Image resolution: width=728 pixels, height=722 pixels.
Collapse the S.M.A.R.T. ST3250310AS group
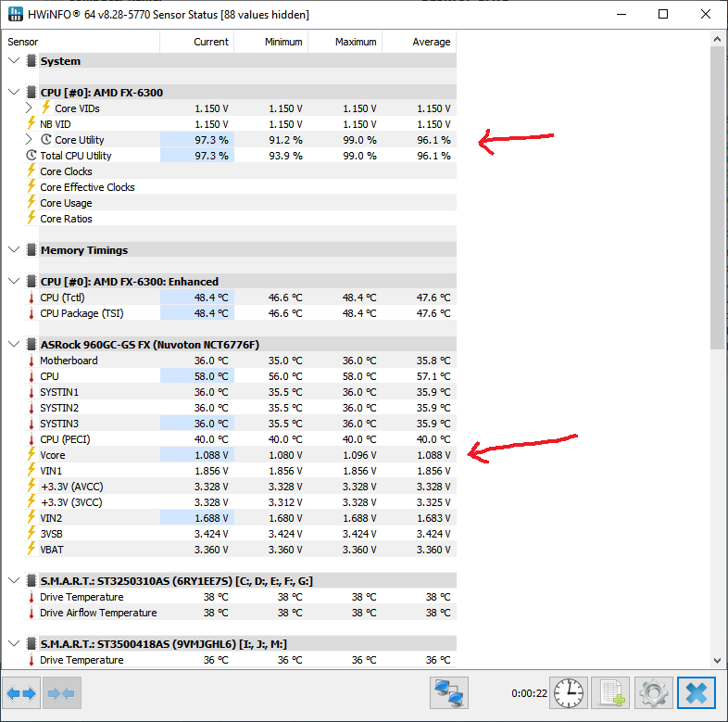[14, 580]
